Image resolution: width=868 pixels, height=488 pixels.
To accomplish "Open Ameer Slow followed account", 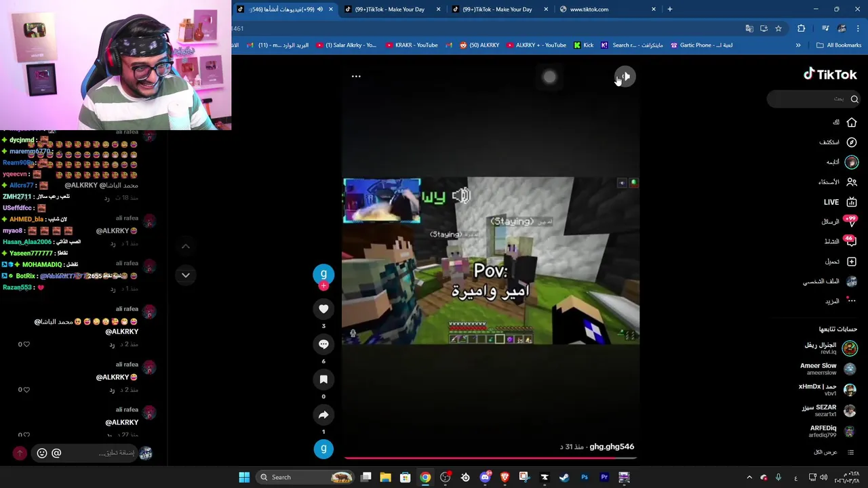I will pos(829,369).
